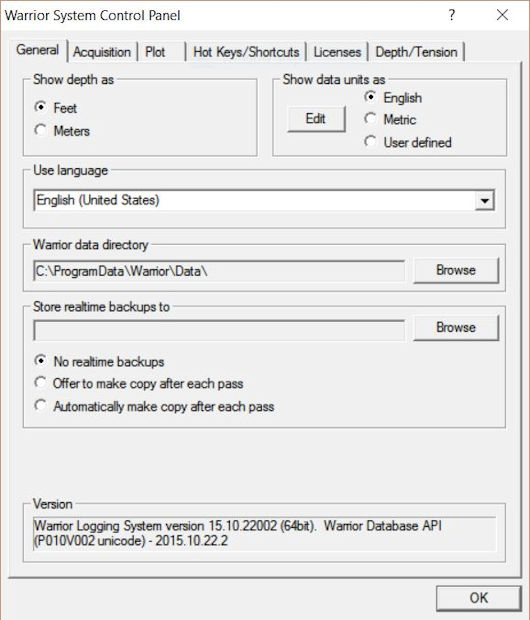530x620 pixels.
Task: Open the Acquisition tab
Action: tap(102, 52)
